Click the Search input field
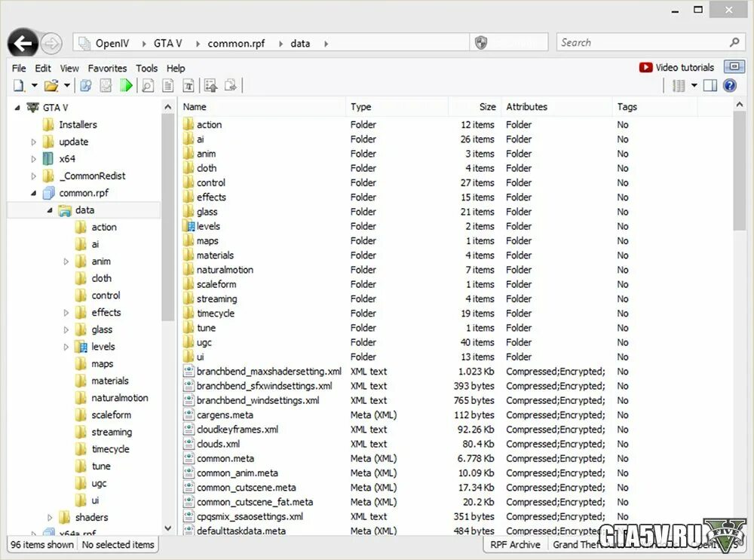The width and height of the screenshot is (754, 560). click(x=651, y=42)
